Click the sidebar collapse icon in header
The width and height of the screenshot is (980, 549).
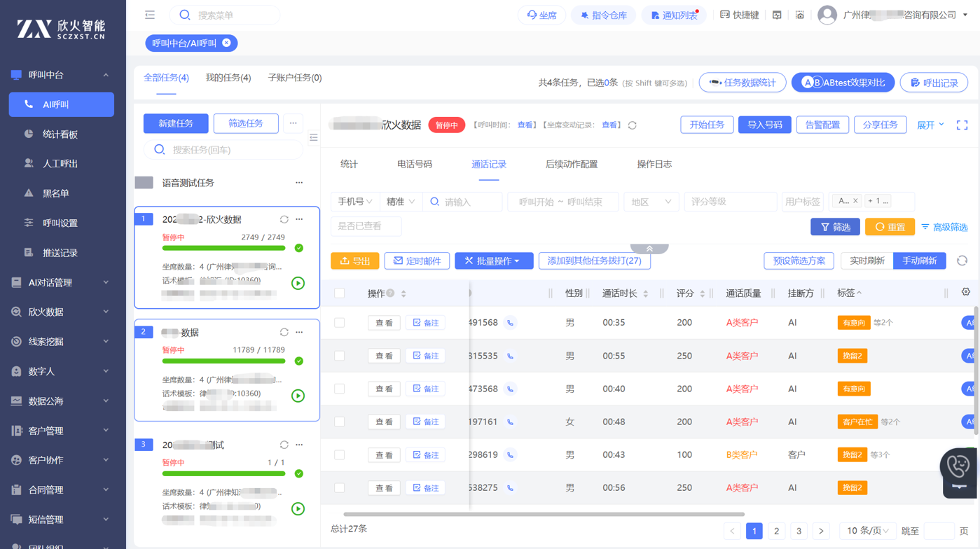(x=150, y=15)
